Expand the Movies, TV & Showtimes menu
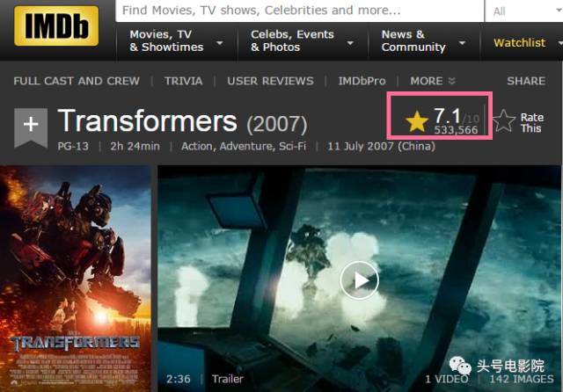Viewport: 563px width, 392px height. 176,41
